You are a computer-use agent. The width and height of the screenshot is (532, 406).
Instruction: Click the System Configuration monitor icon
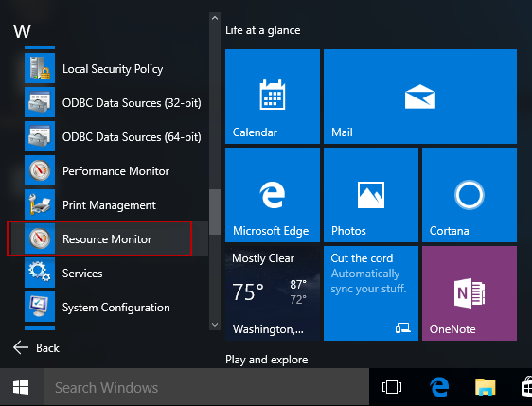pos(40,307)
